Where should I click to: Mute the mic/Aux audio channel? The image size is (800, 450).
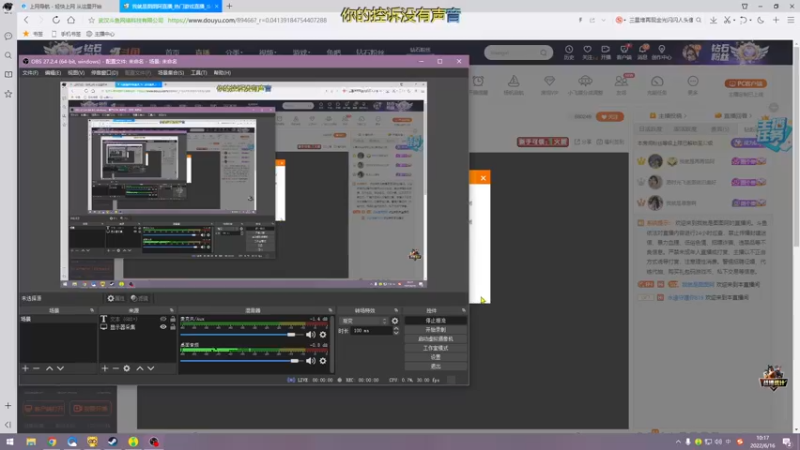(310, 335)
